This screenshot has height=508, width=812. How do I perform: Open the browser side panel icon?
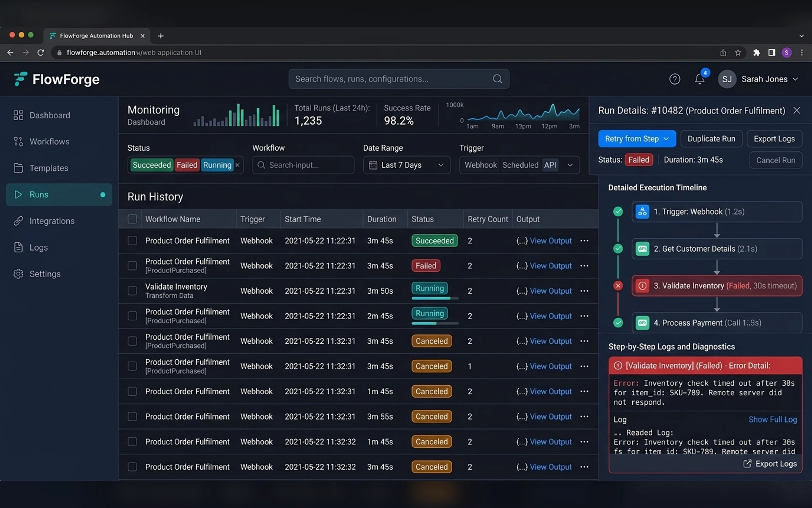click(x=772, y=52)
